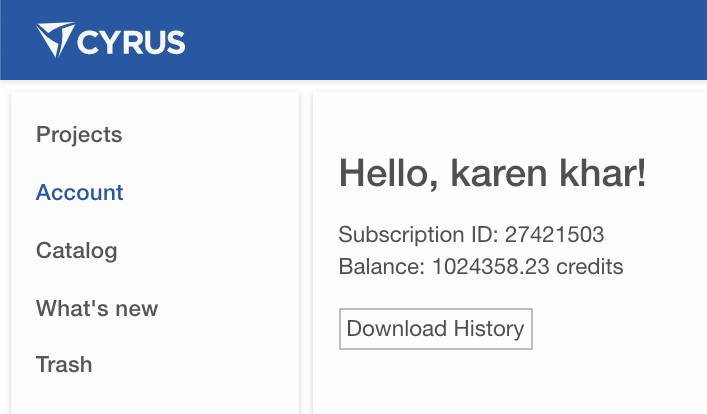
Task: Click empty blue header bar right of logo
Action: point(442,41)
